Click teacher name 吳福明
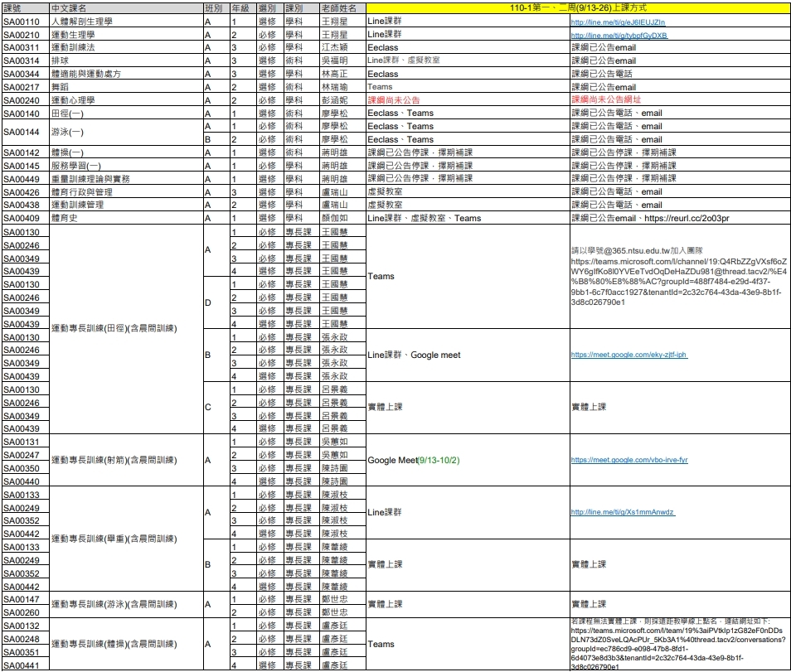This screenshot has width=791, height=672. click(335, 60)
